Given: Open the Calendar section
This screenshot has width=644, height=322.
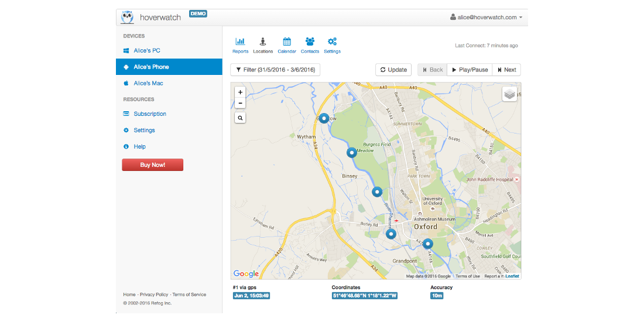Looking at the screenshot, I should click(x=287, y=45).
